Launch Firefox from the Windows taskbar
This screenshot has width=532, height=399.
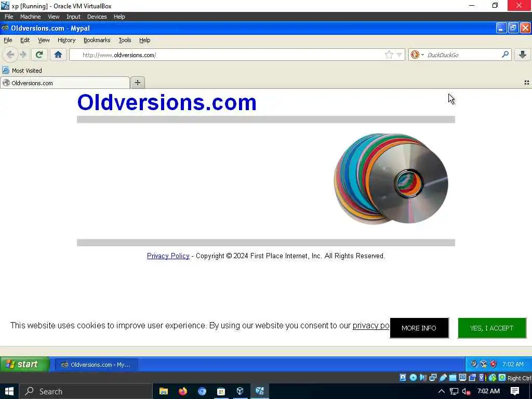coord(183,391)
